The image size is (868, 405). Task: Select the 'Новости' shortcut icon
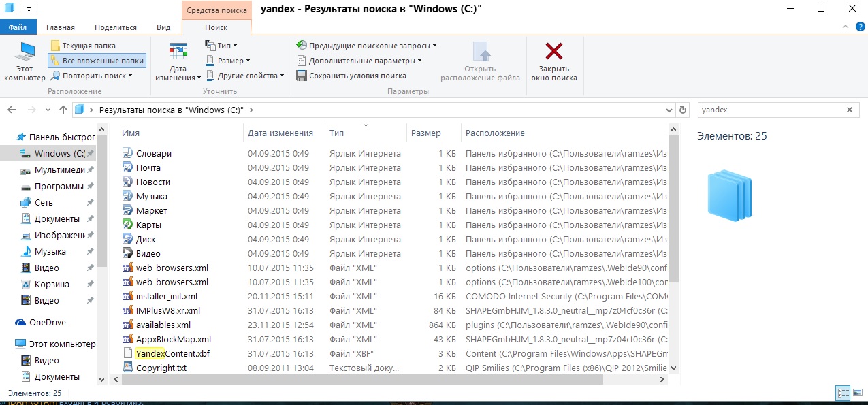(x=128, y=182)
